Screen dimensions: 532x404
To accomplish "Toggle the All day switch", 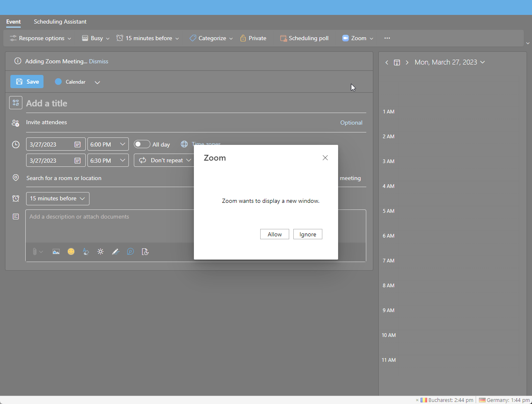I will pos(142,144).
